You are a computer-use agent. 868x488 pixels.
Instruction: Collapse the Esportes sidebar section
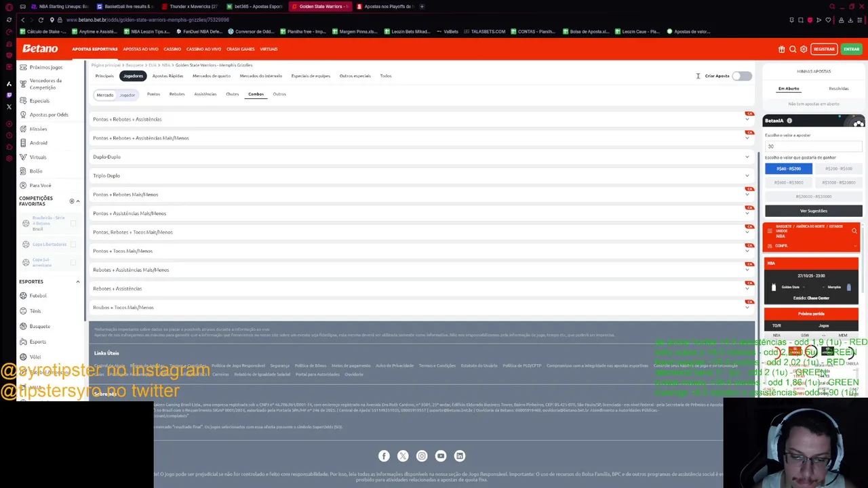77,281
